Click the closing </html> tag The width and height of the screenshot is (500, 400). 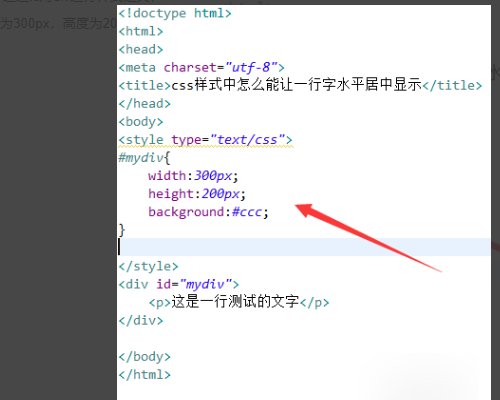click(144, 375)
